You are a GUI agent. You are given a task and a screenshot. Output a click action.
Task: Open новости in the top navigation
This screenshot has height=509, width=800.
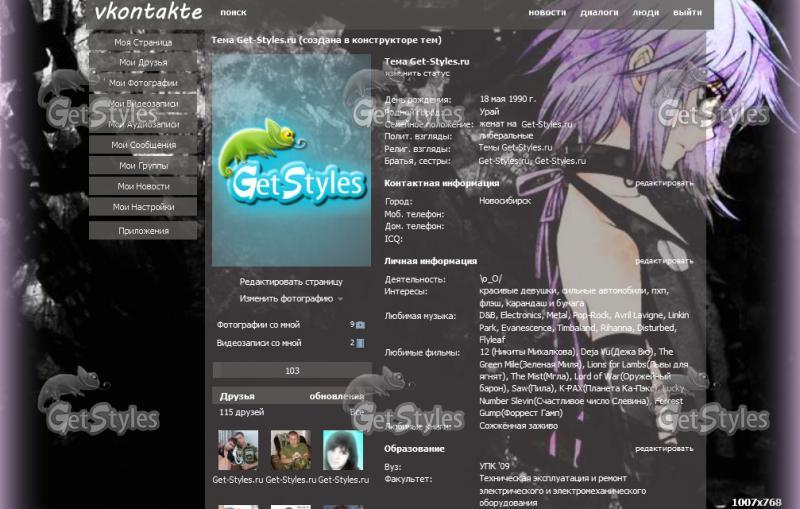coord(547,14)
